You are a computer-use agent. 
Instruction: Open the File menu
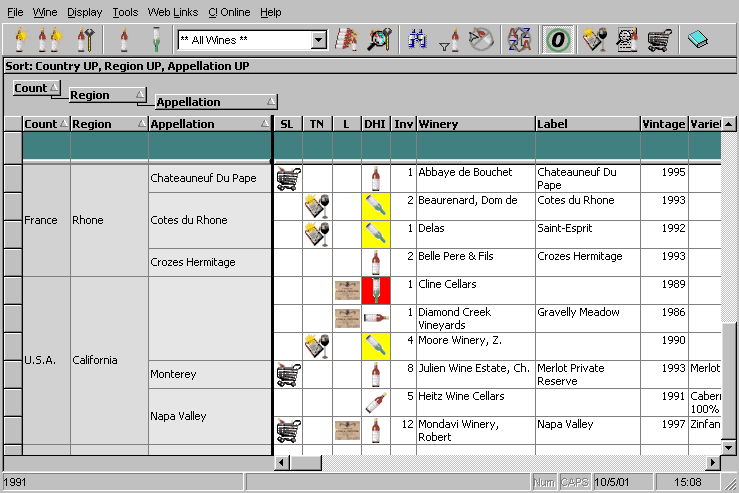15,12
